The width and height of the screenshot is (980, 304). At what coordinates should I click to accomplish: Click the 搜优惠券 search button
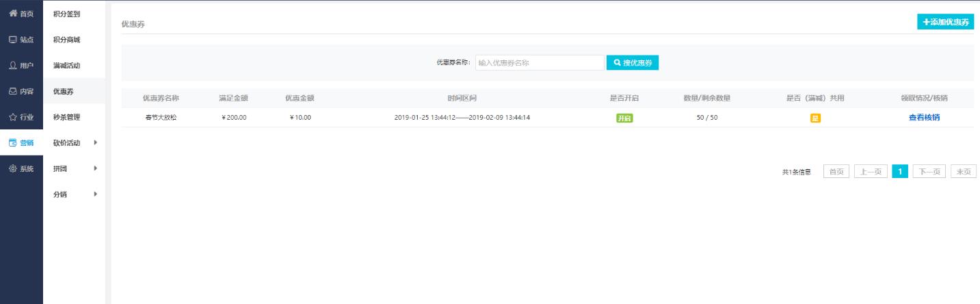632,62
